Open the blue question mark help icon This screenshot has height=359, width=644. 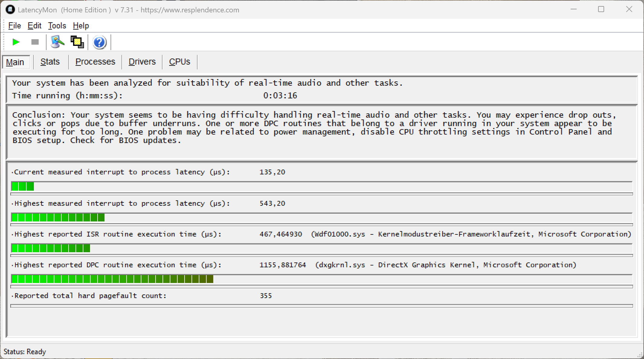[x=99, y=42]
